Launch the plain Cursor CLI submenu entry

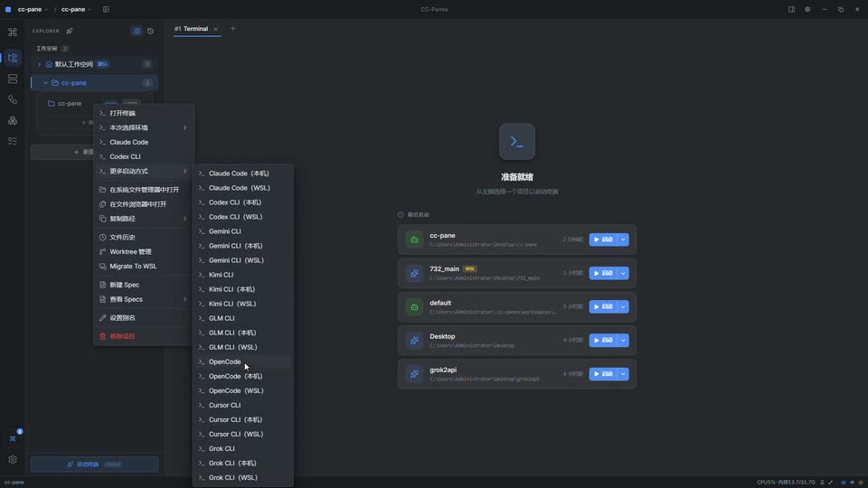tap(243, 405)
